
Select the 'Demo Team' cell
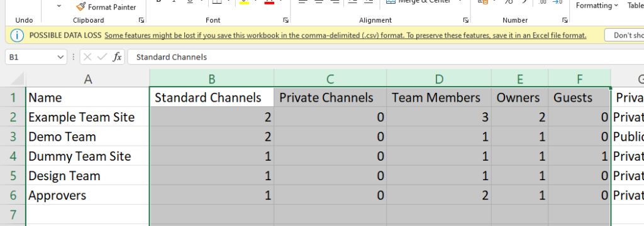(88, 137)
